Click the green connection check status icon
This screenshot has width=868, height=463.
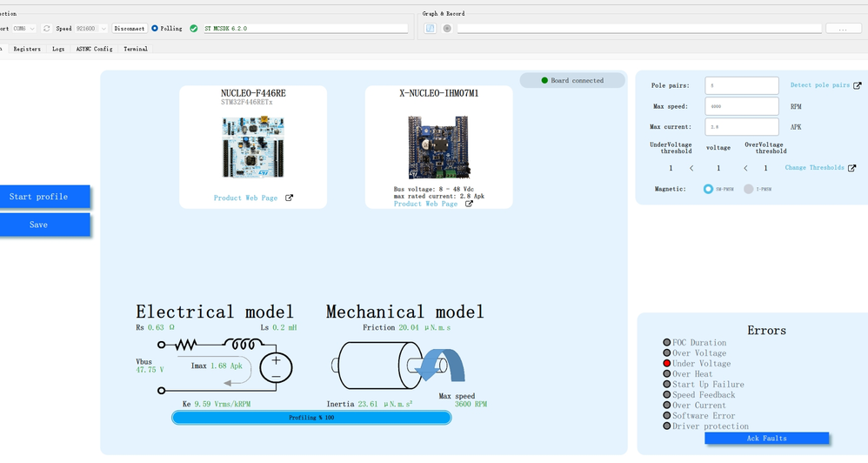pyautogui.click(x=194, y=28)
